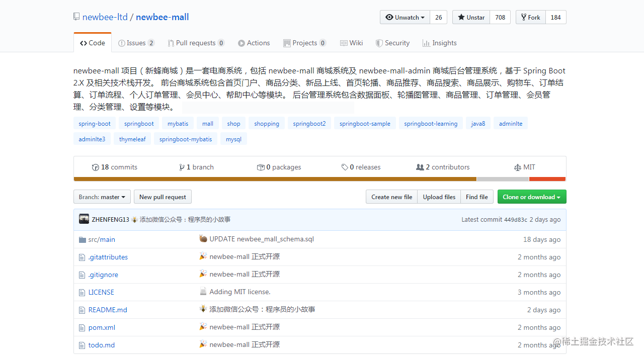Fork the newbee-mall repository

pyautogui.click(x=530, y=17)
